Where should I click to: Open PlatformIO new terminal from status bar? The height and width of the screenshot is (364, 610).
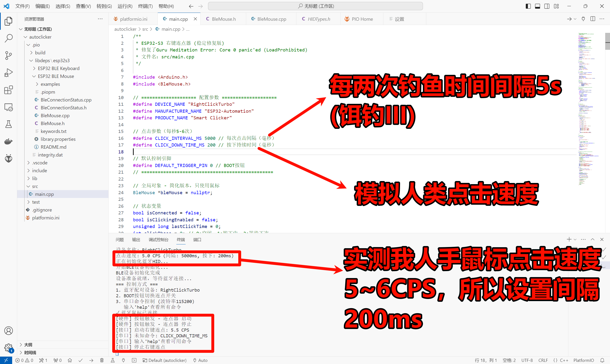(134, 360)
